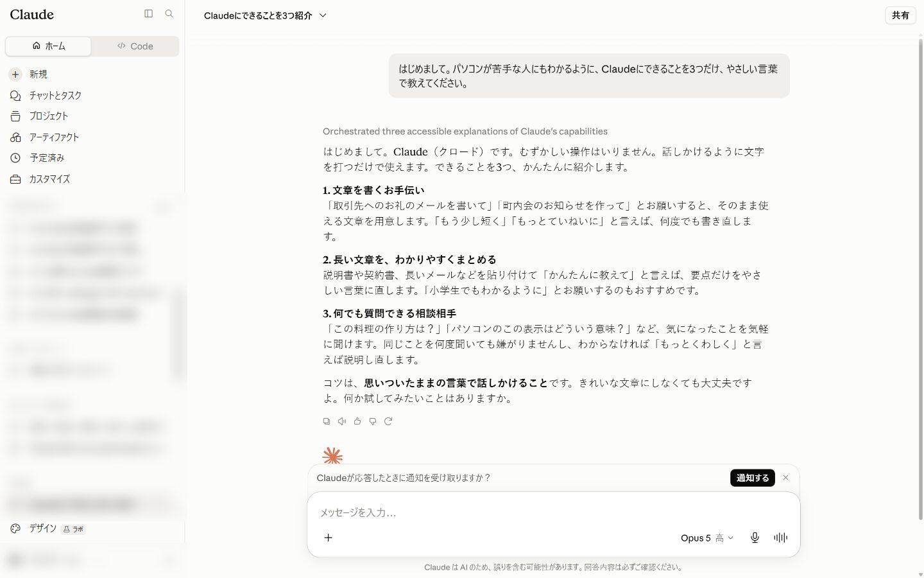The width and height of the screenshot is (924, 578).
Task: Click the プロジェクト folder icon
Action: 15,116
